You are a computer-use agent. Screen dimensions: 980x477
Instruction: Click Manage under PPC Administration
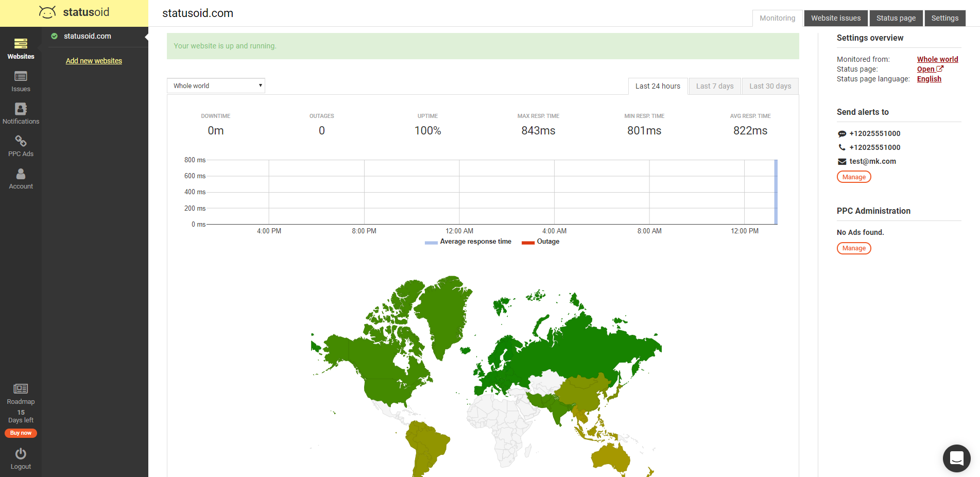coord(854,248)
